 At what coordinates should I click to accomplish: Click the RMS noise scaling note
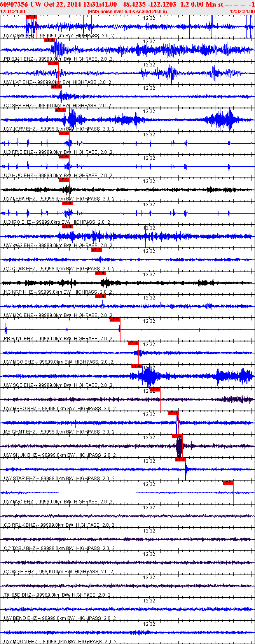click(127, 12)
